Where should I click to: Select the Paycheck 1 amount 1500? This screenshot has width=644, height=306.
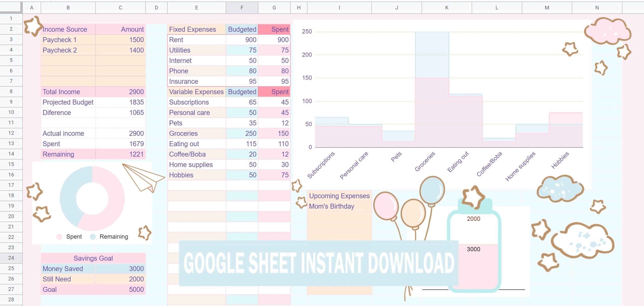tap(120, 40)
